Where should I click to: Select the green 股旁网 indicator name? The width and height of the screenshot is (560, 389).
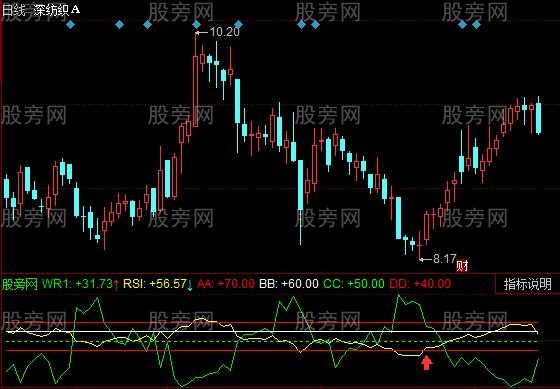(20, 284)
